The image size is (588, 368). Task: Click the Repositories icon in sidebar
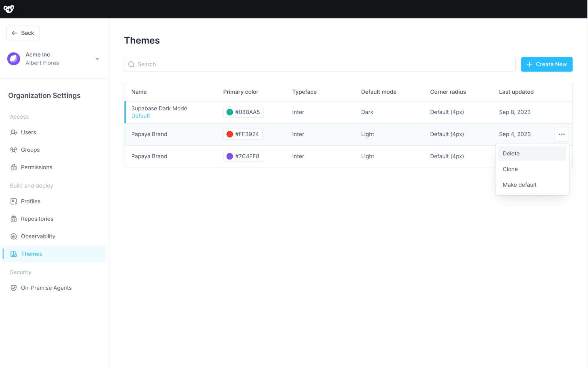click(14, 219)
